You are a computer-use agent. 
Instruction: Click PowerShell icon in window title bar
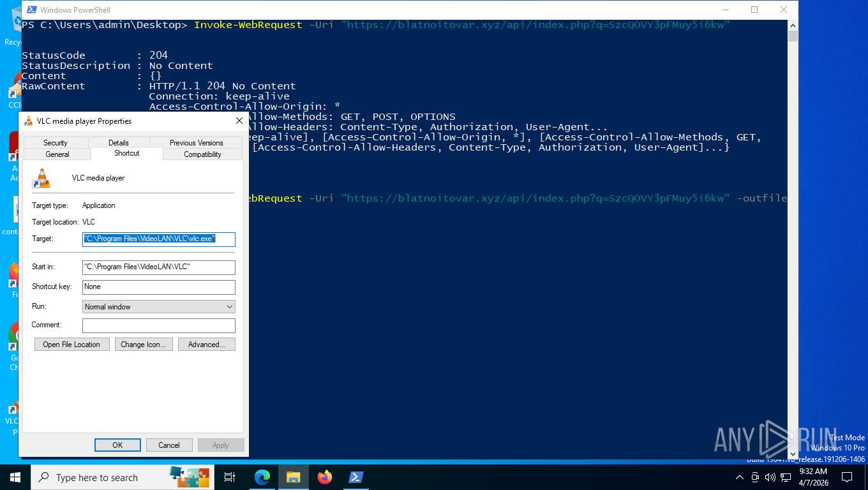pos(31,10)
